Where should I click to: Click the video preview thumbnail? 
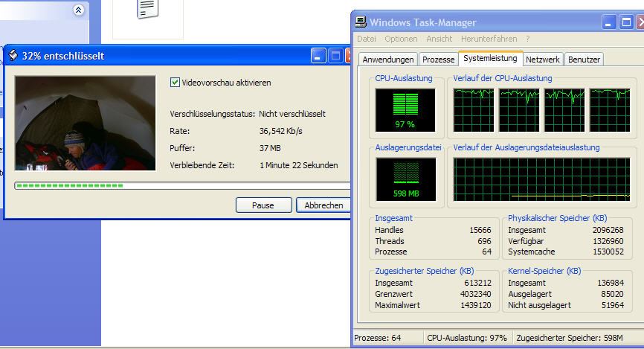(x=86, y=123)
